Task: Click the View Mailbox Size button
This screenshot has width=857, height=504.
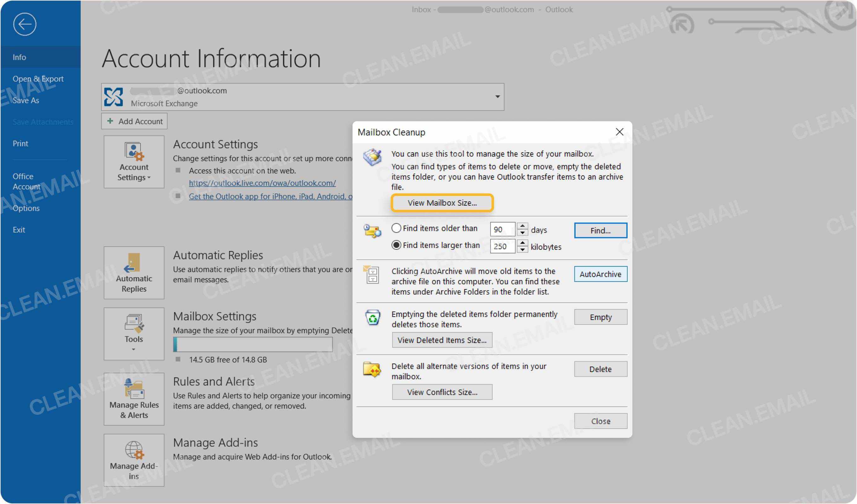Action: tap(442, 203)
